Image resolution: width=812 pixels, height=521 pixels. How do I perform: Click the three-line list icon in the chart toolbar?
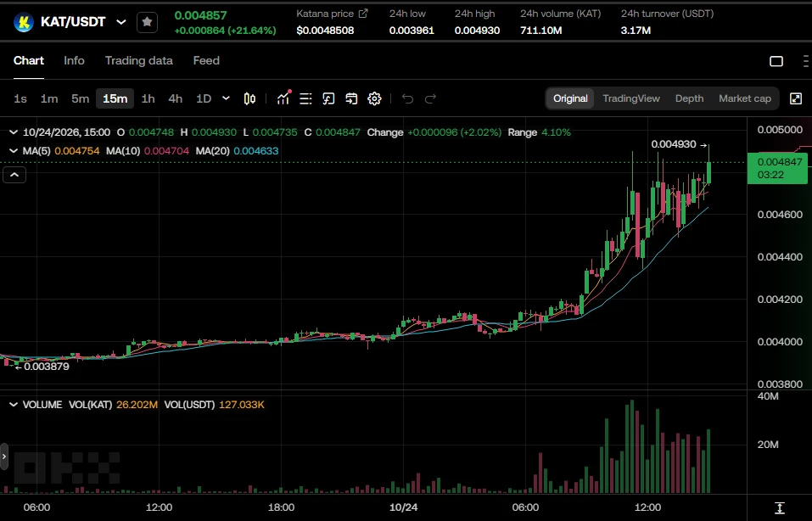click(305, 98)
